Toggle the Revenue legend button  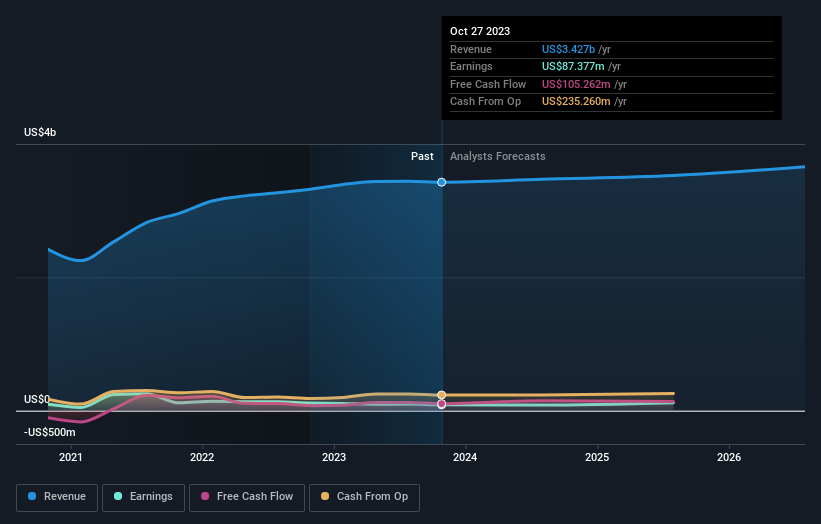(57, 497)
